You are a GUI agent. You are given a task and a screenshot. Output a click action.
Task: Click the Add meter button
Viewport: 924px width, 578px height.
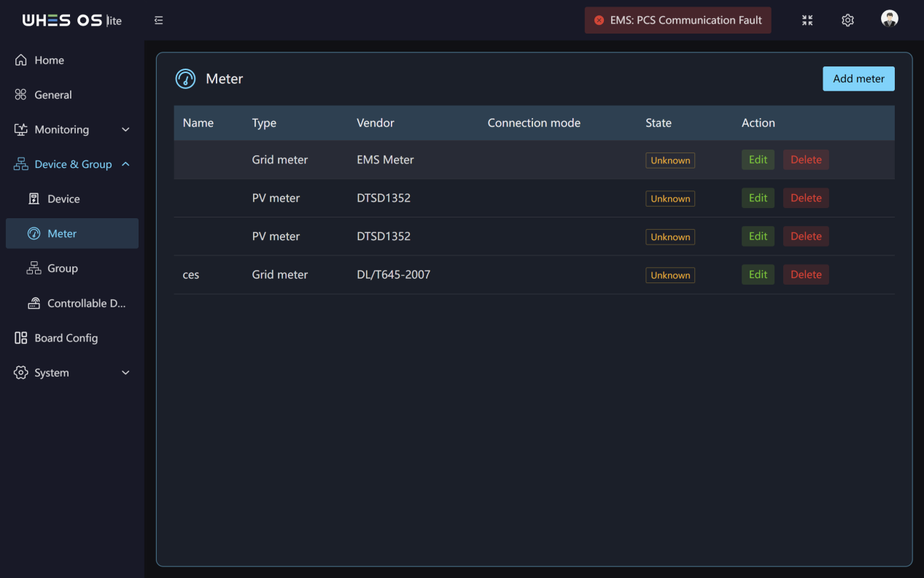[x=858, y=79]
